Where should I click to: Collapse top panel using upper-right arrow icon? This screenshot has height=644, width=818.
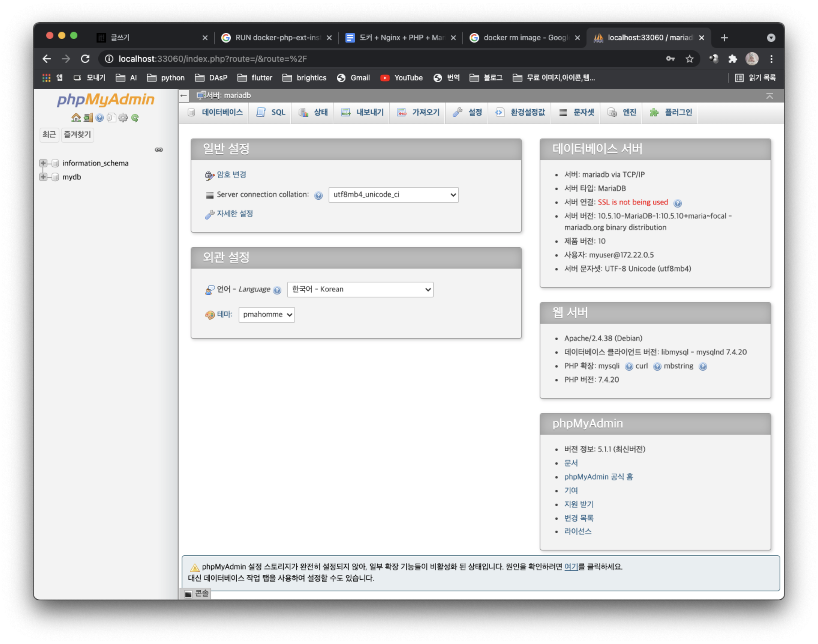(x=769, y=96)
